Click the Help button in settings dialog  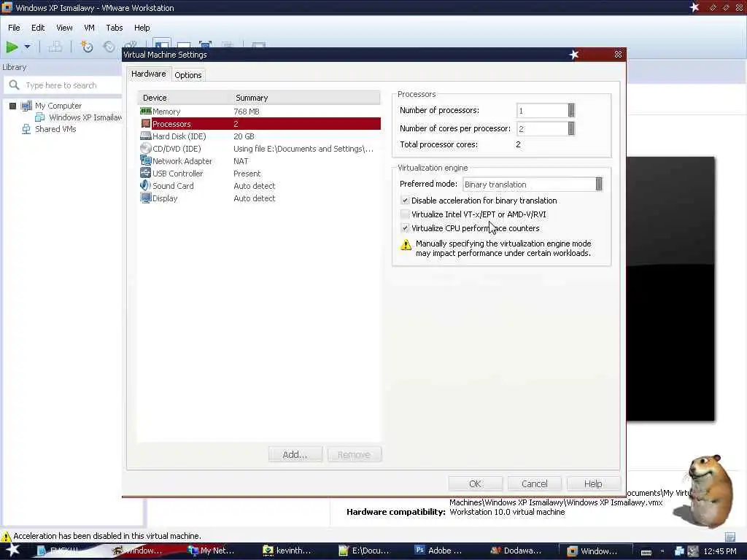coord(594,484)
